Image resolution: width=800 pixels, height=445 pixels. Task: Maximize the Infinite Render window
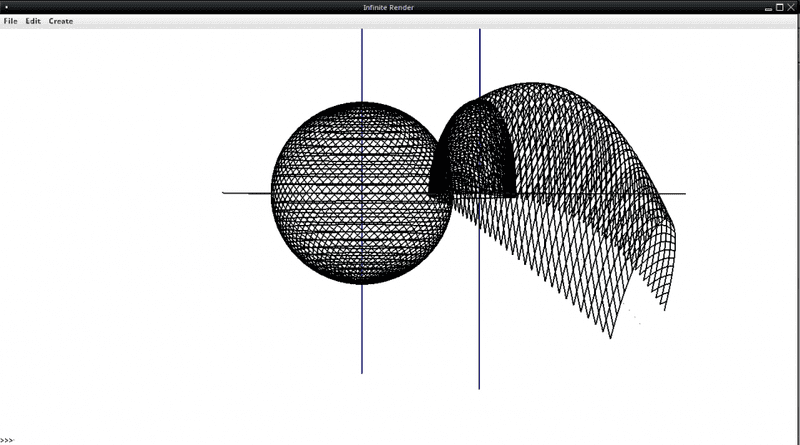pos(779,7)
